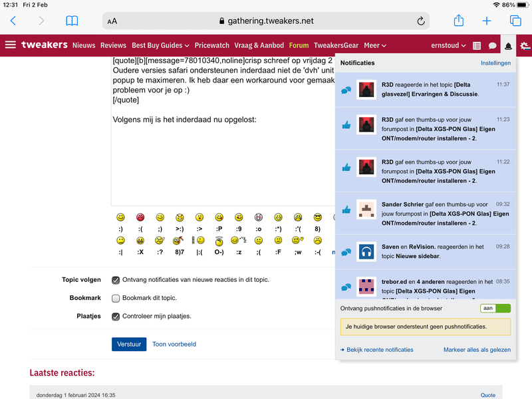Viewport: 532px width, 399px height.
Task: Insert the :P tongue smiley
Action: 219,217
